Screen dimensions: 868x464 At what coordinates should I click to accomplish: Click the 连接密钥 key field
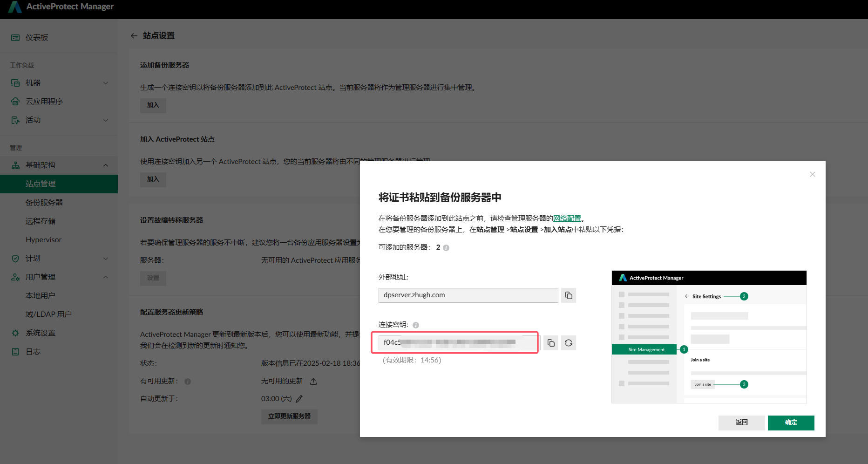point(459,343)
